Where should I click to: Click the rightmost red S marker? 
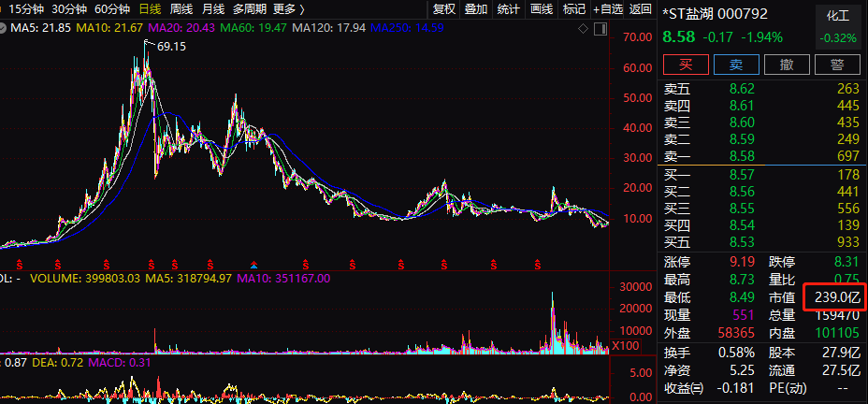pos(537,264)
